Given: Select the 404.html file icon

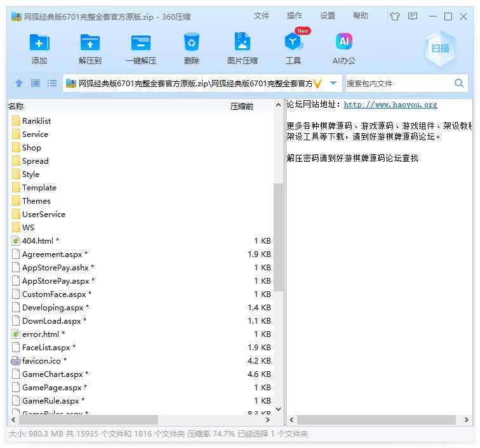Looking at the screenshot, I should click(16, 241).
